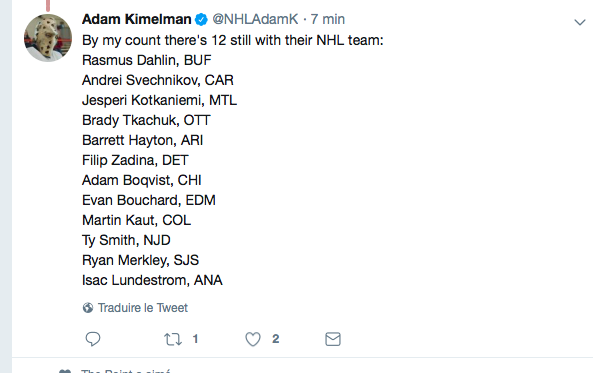Click the text Isac Lundestrom, ANA
Viewport: 593px width, 373px height.
click(x=152, y=280)
